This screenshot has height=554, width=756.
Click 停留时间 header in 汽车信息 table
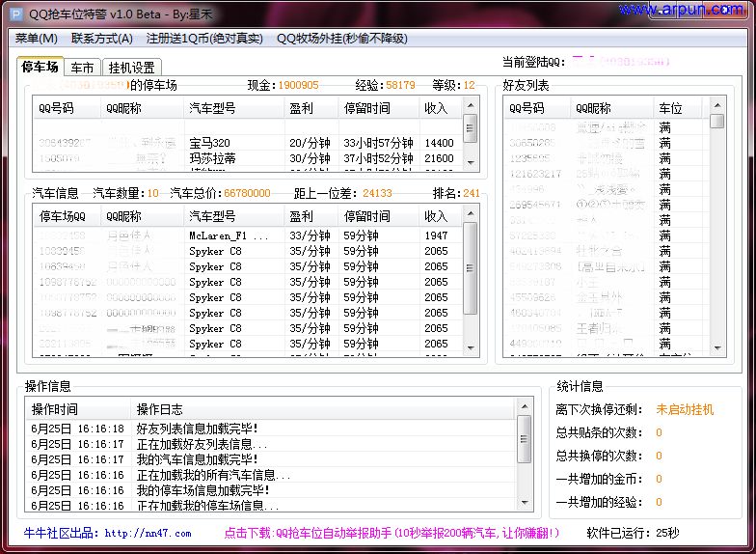point(379,216)
